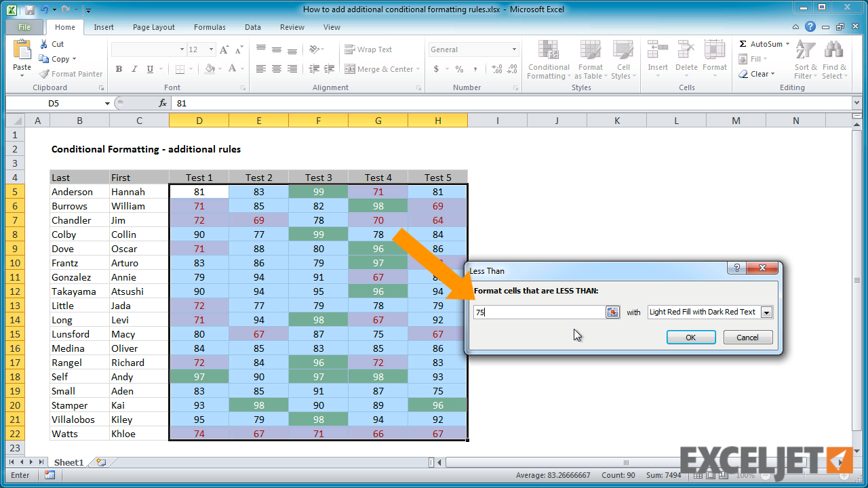This screenshot has height=488, width=868.
Task: Click the Increase Indent icon
Action: pyautogui.click(x=329, y=69)
